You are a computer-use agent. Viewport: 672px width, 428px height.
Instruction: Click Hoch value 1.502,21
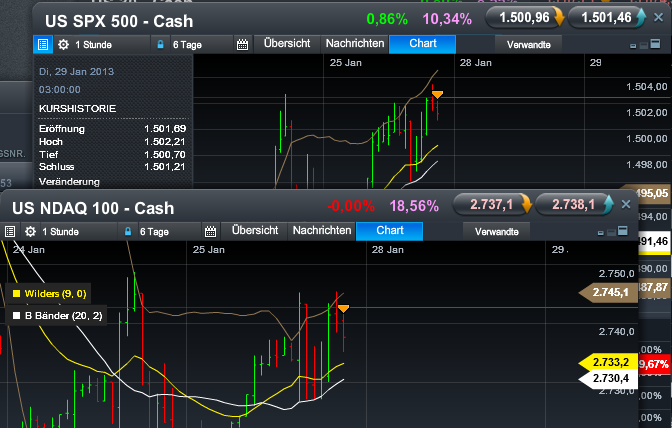point(165,142)
